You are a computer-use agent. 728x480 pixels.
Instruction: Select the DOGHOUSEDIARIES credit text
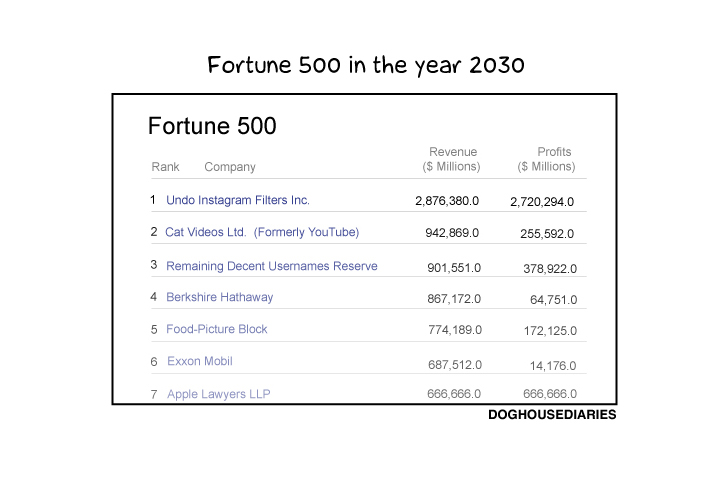(552, 415)
